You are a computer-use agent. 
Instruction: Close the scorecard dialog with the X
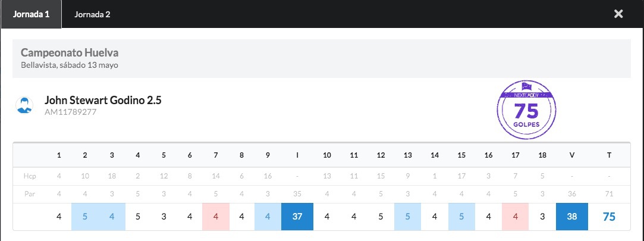point(618,14)
